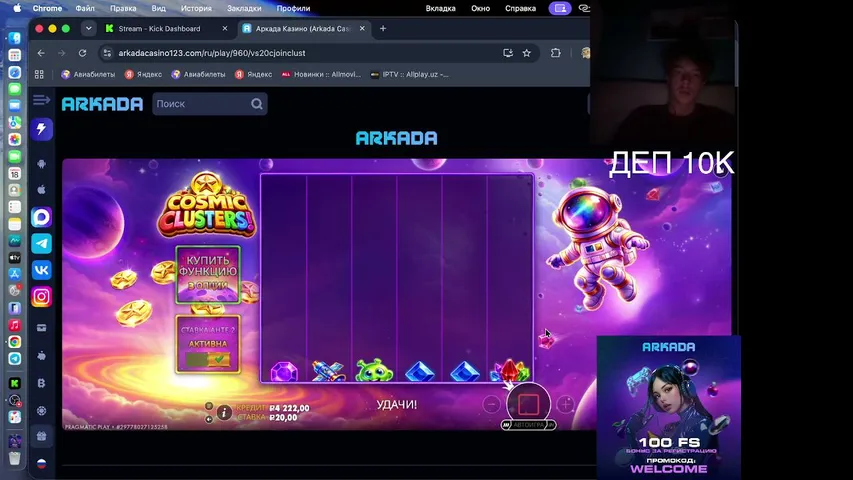Image resolution: width=853 pixels, height=480 pixels.
Task: Open the VK link in Arkada sidebar
Action: point(41,270)
